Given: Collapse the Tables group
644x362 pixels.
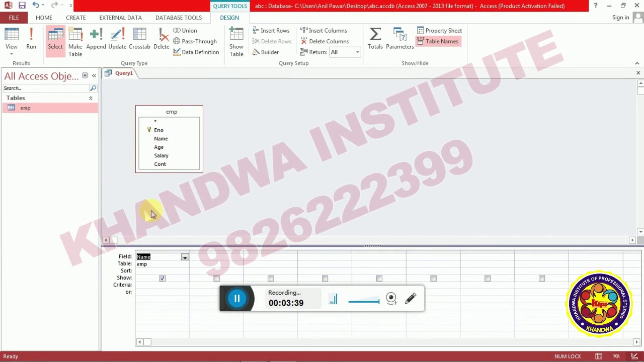Looking at the screenshot, I should (91, 98).
